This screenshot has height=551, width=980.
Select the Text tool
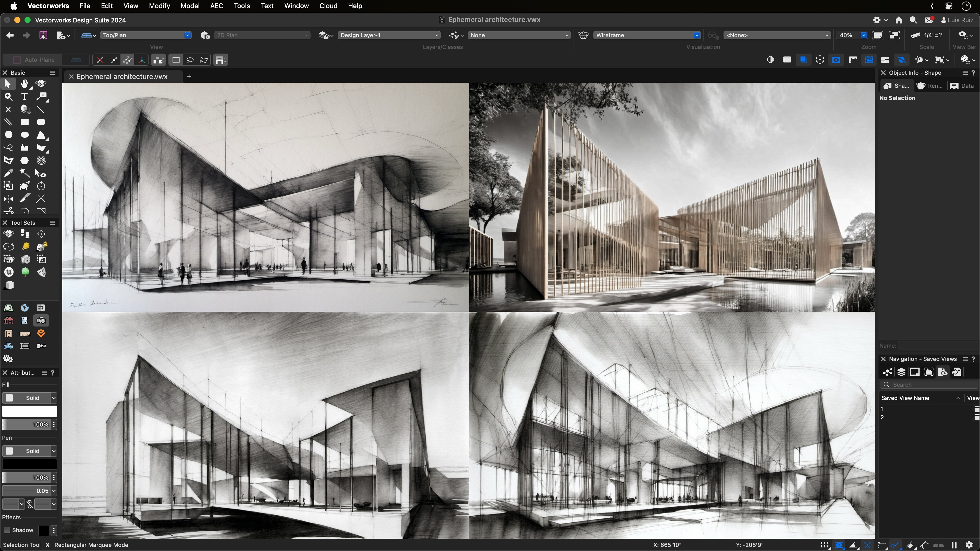point(24,97)
